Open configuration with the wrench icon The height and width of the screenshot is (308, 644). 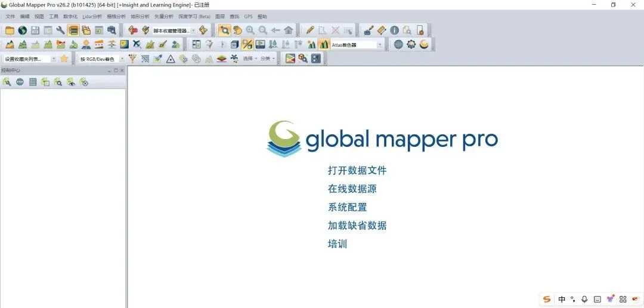click(60, 30)
